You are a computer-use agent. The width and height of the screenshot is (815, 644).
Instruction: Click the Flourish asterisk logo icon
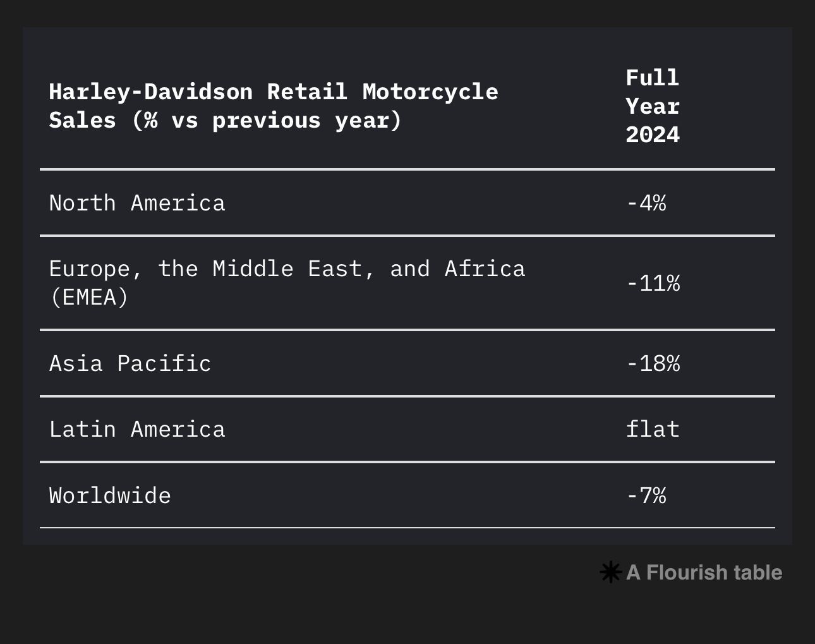click(610, 573)
